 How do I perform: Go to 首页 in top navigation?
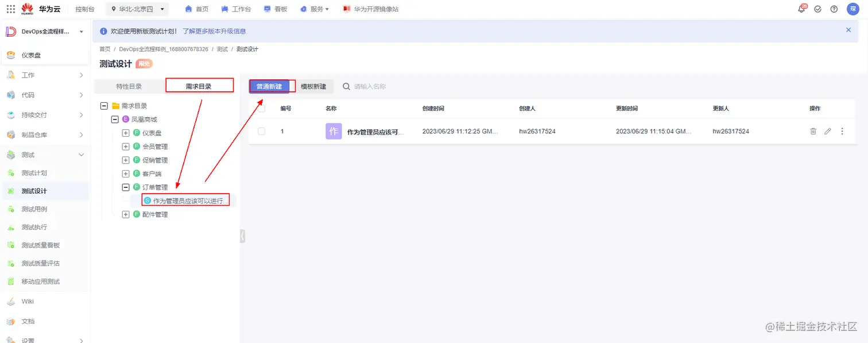(197, 9)
